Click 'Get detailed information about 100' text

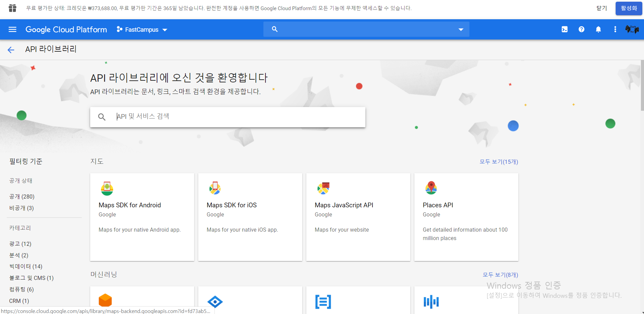tap(465, 230)
